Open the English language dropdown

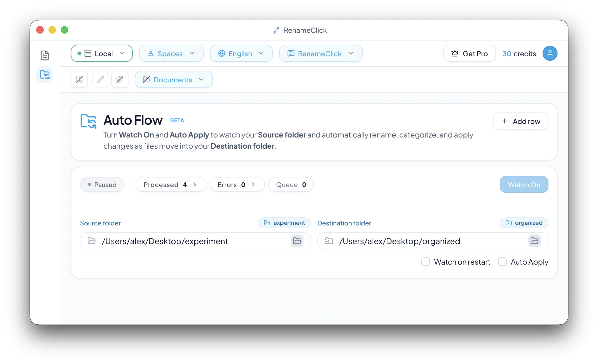241,53
